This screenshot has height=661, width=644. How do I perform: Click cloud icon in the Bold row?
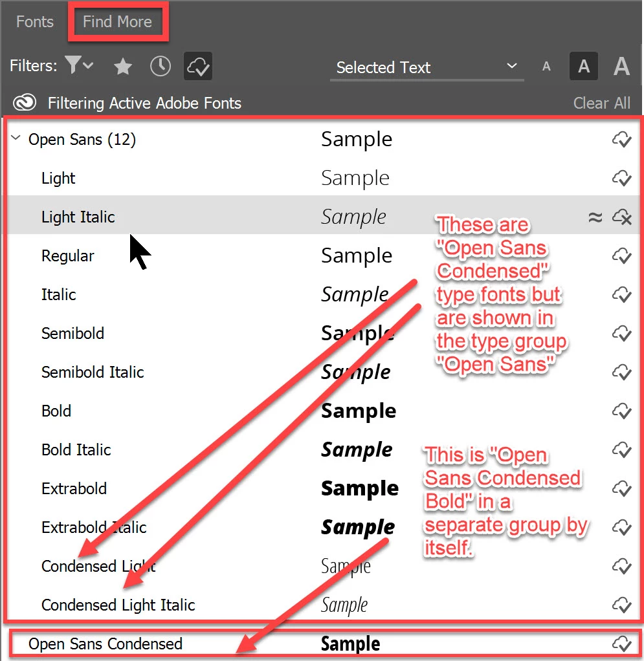point(621,411)
